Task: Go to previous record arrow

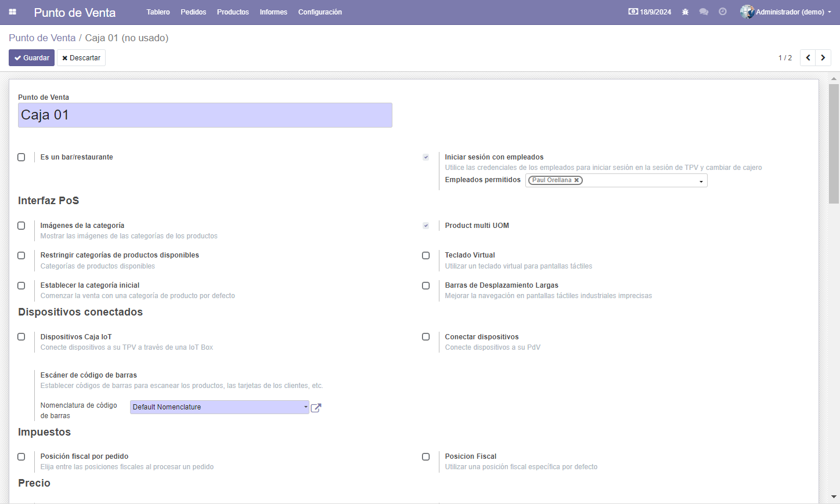Action: click(x=807, y=58)
